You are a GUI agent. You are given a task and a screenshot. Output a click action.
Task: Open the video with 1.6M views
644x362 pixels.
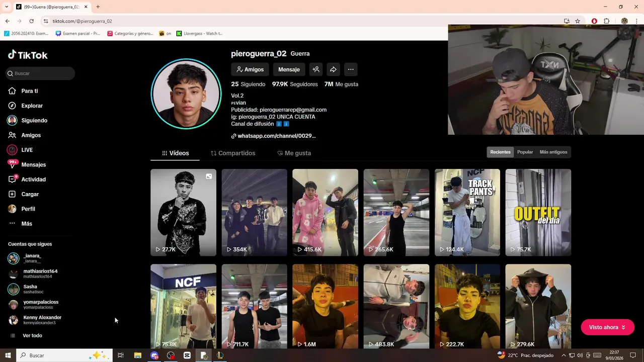pyautogui.click(x=325, y=306)
